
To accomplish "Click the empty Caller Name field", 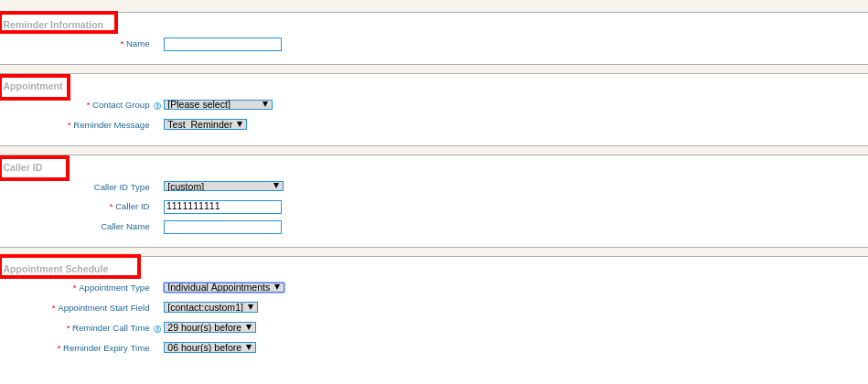I will point(222,228).
